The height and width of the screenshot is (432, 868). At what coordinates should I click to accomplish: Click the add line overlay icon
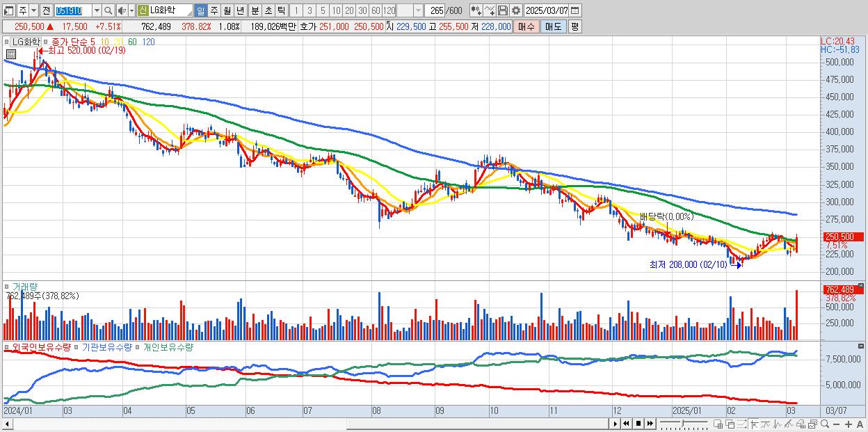(x=489, y=10)
